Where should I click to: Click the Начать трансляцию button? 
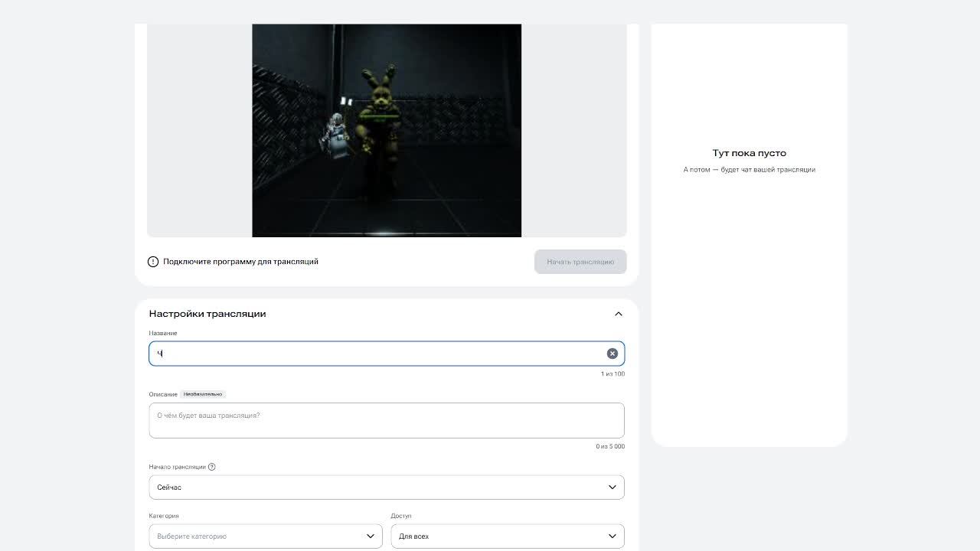[x=580, y=262]
